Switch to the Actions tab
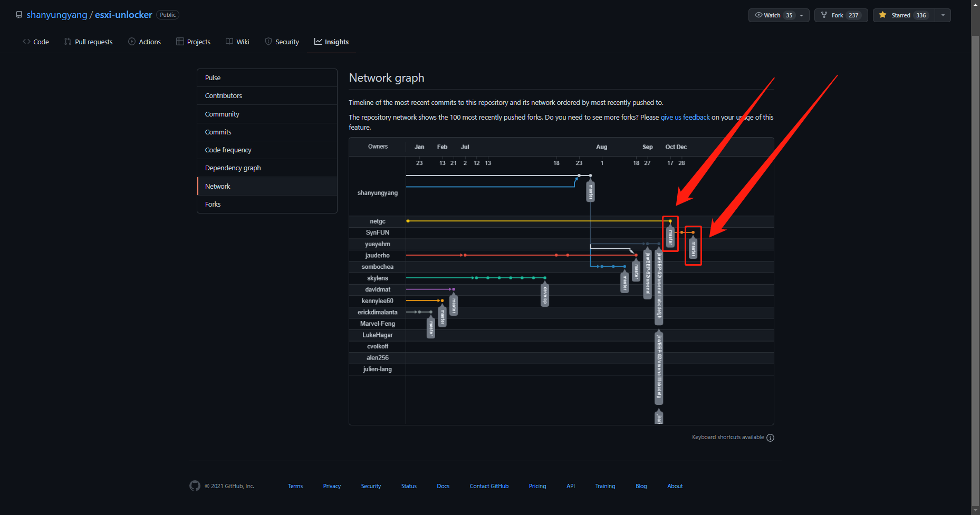This screenshot has height=515, width=980. tap(145, 42)
